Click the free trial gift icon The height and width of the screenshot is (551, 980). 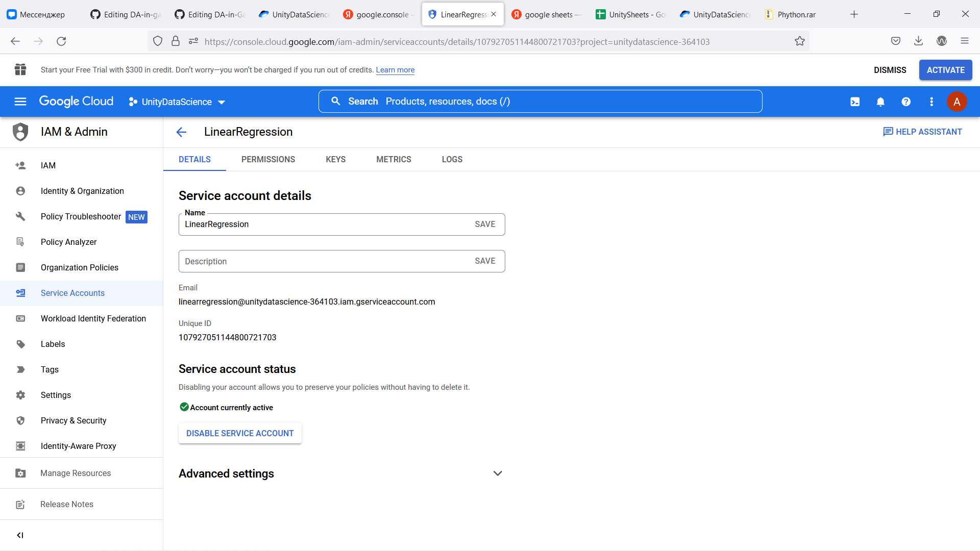20,70
